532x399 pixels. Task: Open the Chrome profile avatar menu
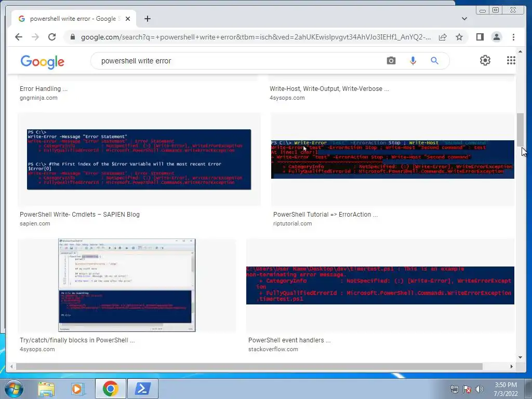[x=496, y=37]
